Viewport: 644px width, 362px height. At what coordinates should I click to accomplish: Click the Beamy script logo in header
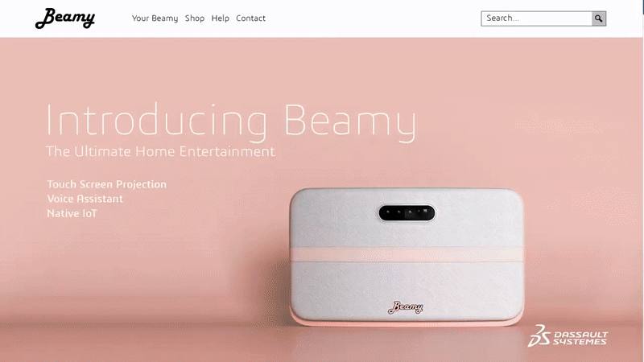pos(65,18)
